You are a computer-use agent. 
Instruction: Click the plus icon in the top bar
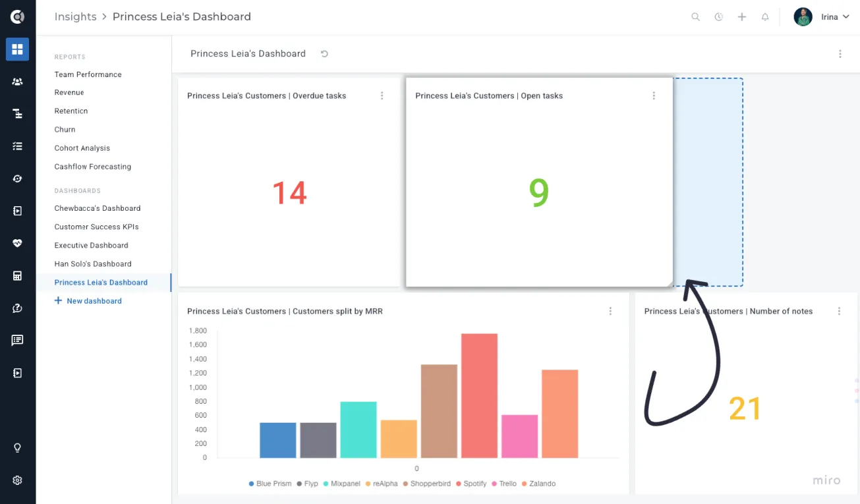click(742, 17)
